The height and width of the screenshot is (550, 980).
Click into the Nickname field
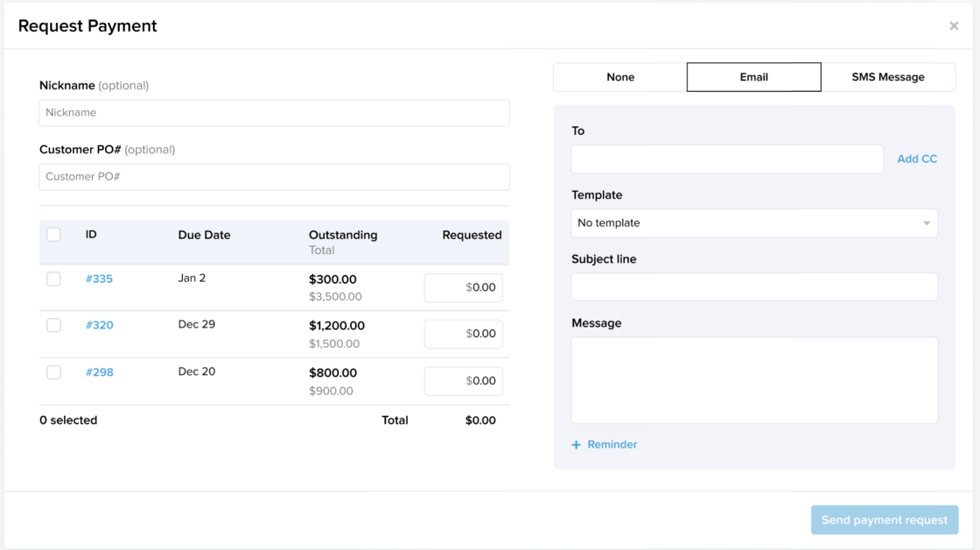(274, 113)
